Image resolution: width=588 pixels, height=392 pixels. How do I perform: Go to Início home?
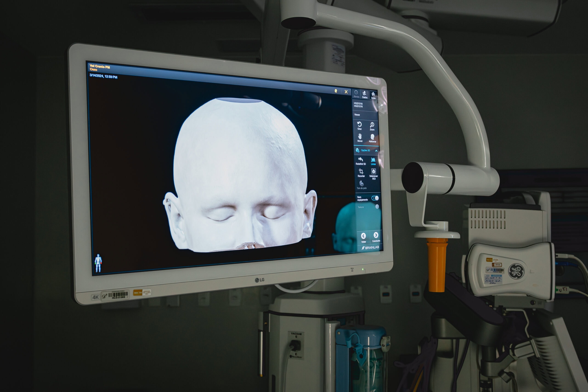coord(373,95)
